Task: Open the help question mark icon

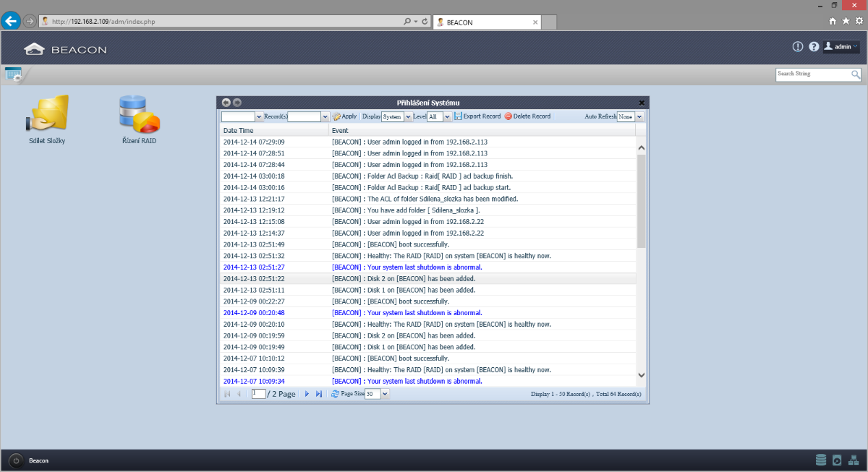Action: point(814,47)
